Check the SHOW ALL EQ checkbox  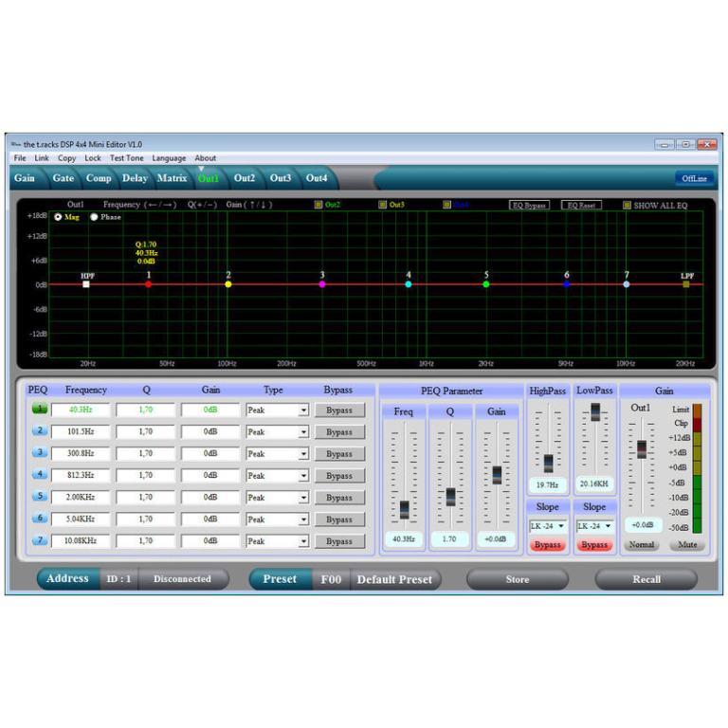tap(627, 205)
